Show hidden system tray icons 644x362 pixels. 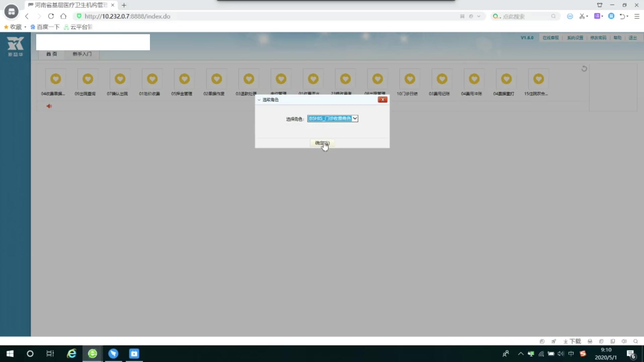tap(521, 354)
